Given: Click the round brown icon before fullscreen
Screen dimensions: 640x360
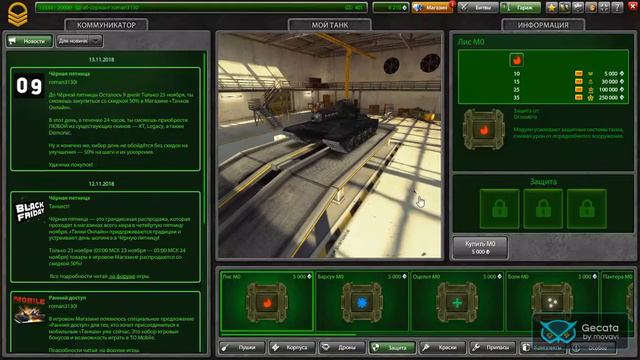Looking at the screenshot, I should 591,7.
